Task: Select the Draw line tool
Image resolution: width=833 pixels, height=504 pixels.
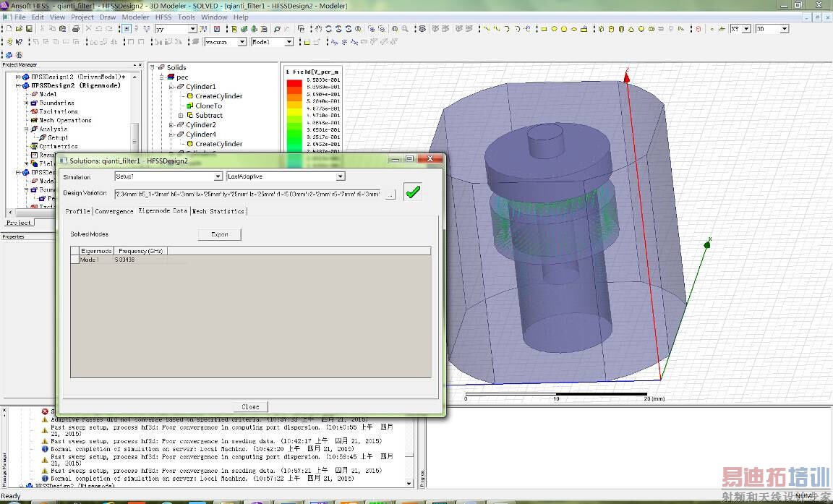Action: tap(487, 29)
